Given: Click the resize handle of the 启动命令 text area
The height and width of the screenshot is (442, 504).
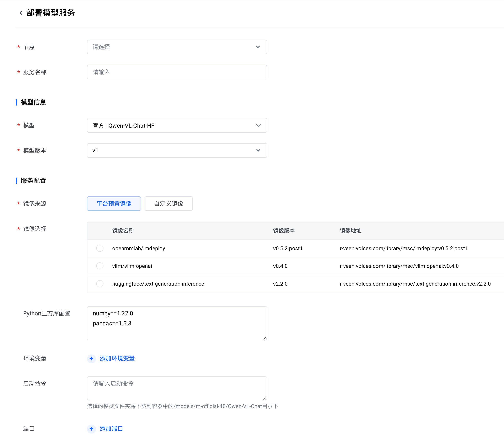Looking at the screenshot, I should 264,398.
